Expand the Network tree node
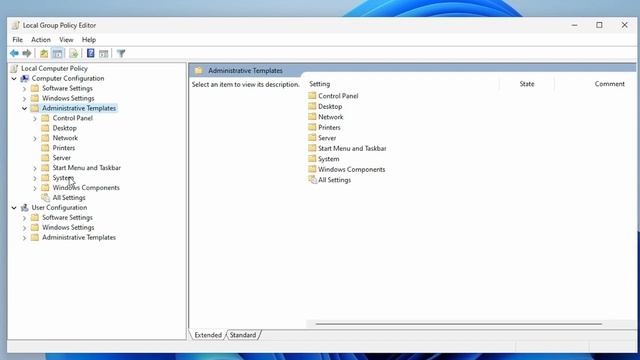640x360 pixels. pos(35,138)
